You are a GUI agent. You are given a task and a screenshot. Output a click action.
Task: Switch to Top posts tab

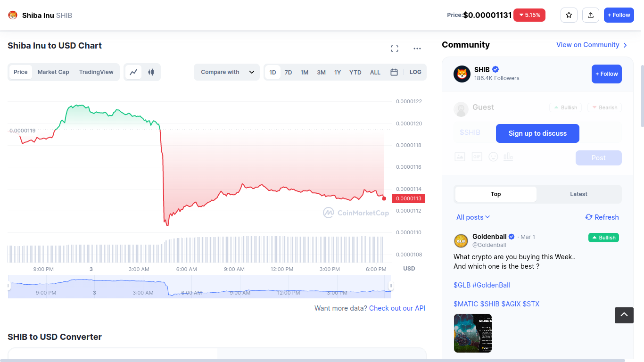[x=496, y=194]
